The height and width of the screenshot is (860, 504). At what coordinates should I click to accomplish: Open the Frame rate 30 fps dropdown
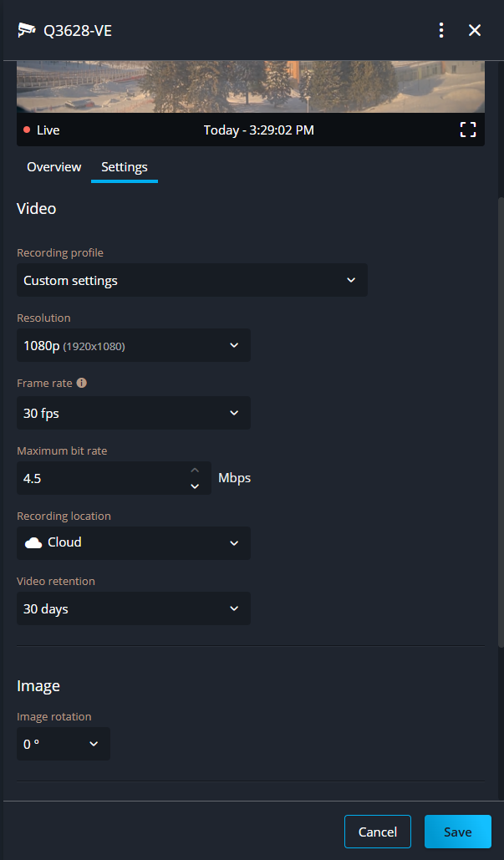coord(133,413)
